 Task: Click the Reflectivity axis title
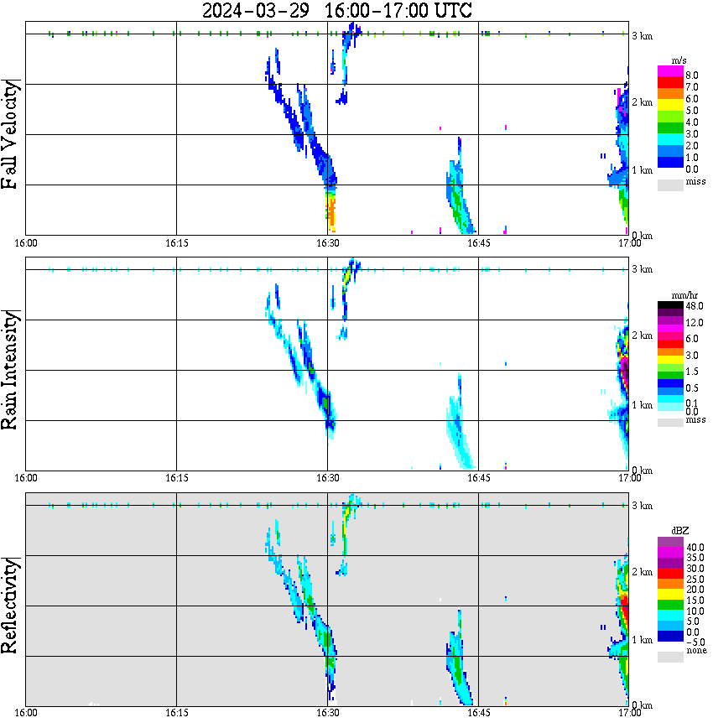coord(9,606)
